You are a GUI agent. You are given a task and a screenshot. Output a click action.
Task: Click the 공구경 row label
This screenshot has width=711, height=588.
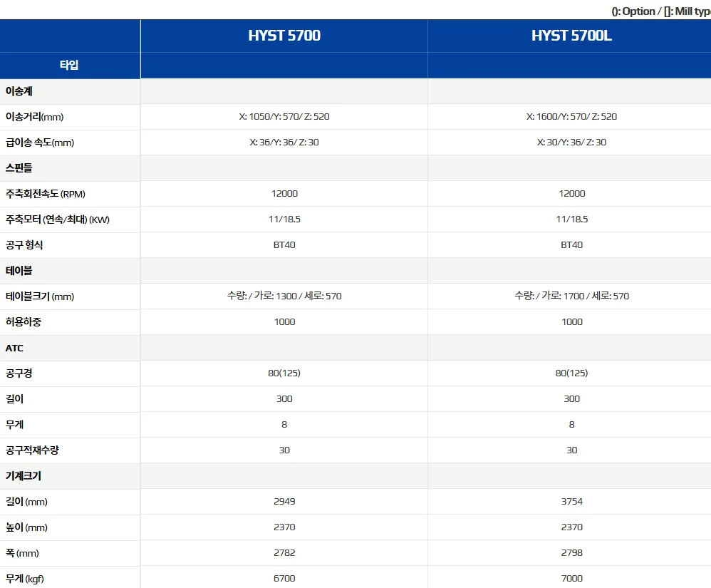point(19,373)
